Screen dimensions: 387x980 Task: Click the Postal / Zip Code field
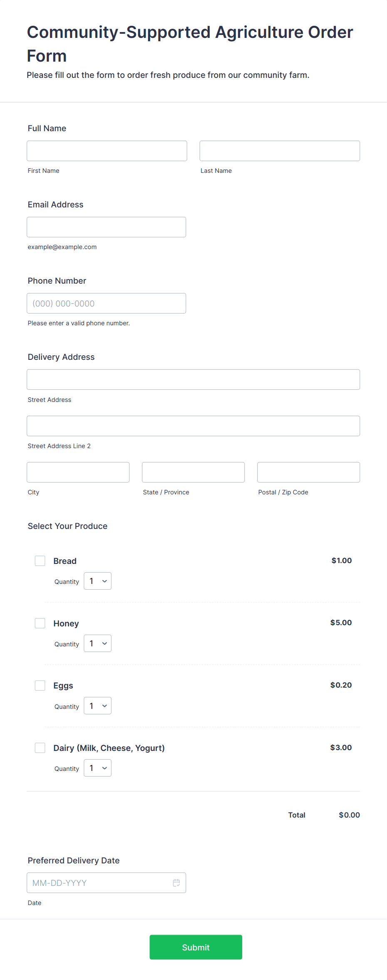click(x=309, y=472)
